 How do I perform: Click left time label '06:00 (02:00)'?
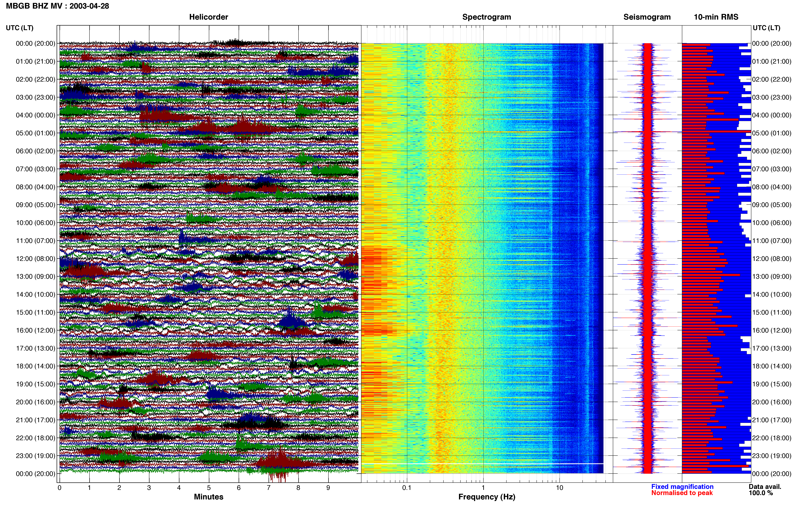(x=36, y=151)
